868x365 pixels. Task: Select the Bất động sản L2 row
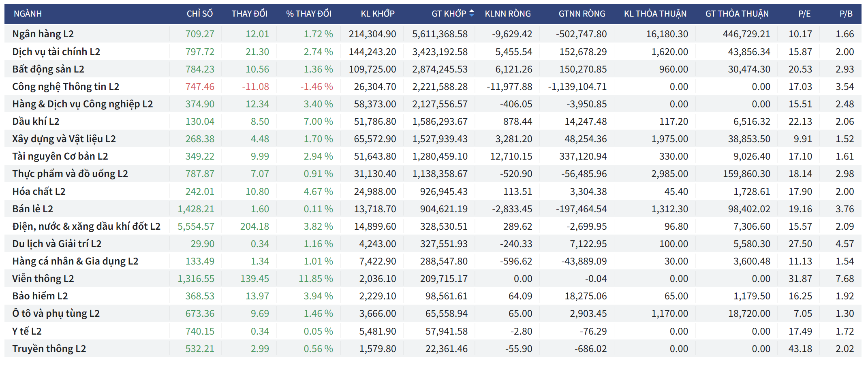tap(48, 69)
